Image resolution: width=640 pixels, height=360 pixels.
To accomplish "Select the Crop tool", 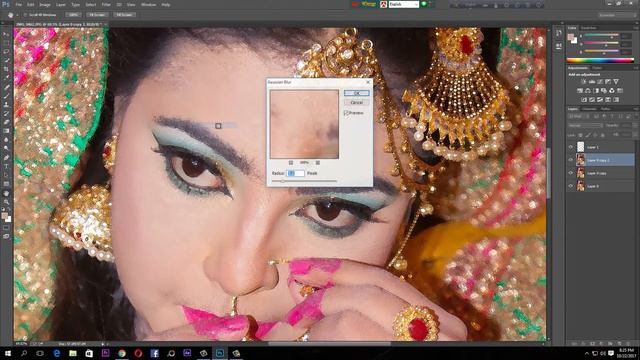I will (6, 69).
